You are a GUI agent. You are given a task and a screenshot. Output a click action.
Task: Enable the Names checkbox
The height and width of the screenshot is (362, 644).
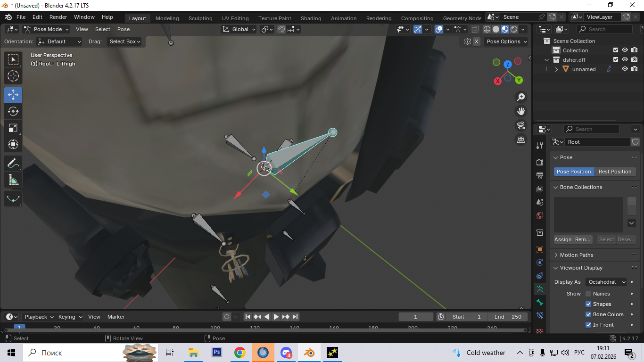click(588, 294)
